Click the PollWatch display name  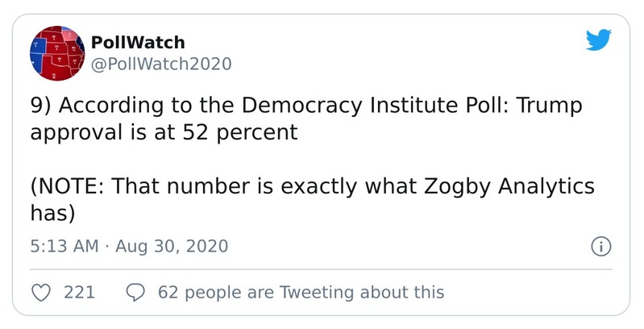[x=138, y=42]
